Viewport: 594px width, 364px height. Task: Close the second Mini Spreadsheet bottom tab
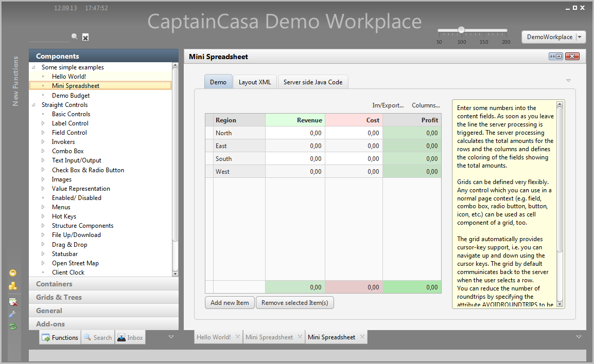click(362, 337)
